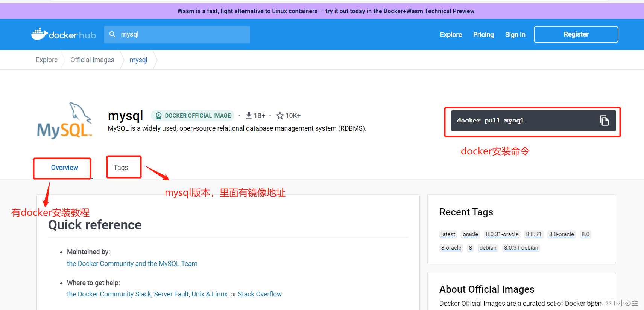The image size is (644, 310).
Task: Open the Docker Community Slack link
Action: (109, 294)
